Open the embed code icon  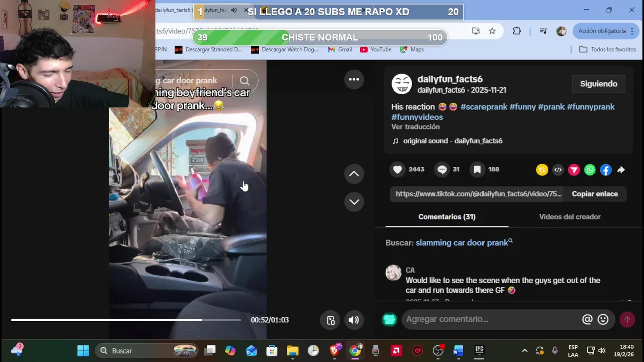point(558,170)
